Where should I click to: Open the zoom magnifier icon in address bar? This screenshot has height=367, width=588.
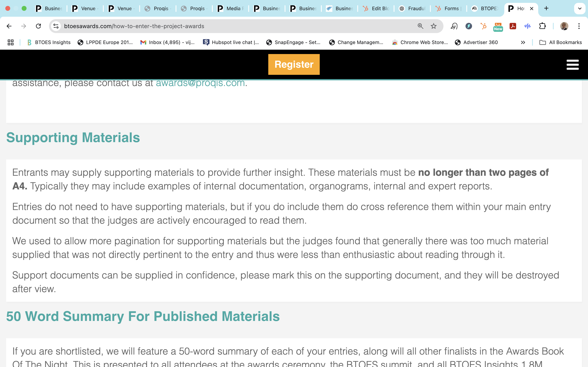[420, 26]
